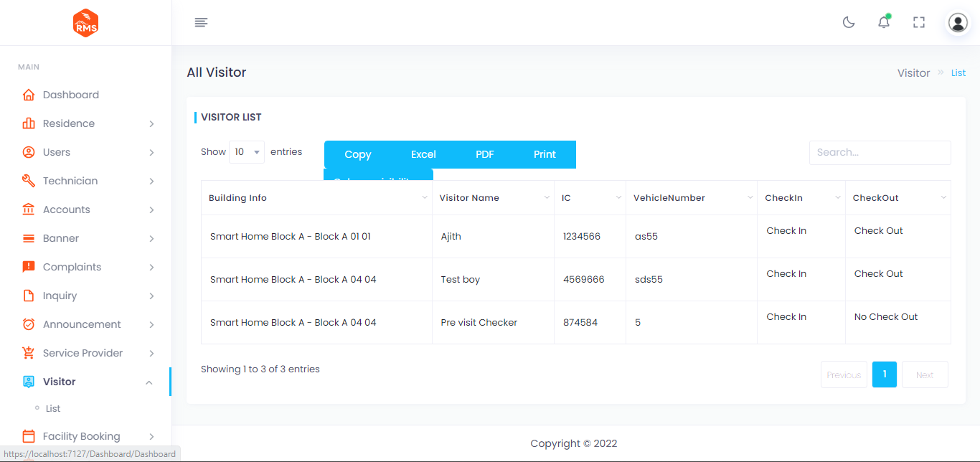
Task: Click the Dashboard home icon
Action: (x=29, y=95)
